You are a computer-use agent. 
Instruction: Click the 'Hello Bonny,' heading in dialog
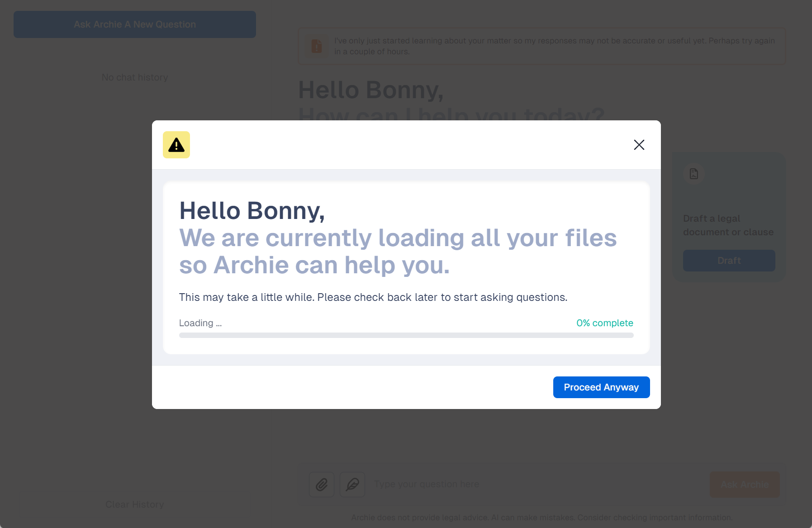tap(252, 211)
